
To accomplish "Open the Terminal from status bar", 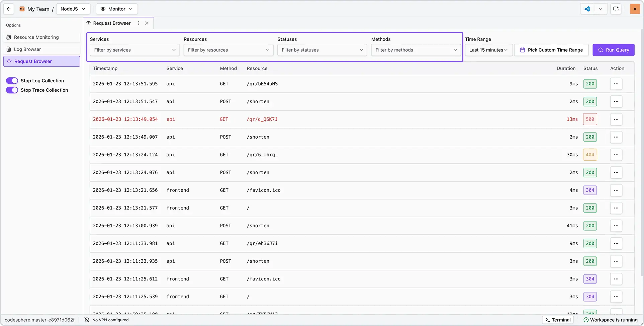I will coord(558,320).
